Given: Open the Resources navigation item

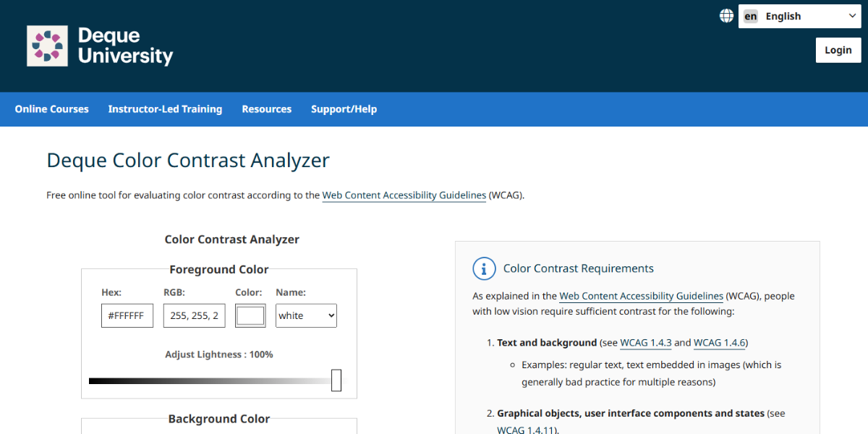Looking at the screenshot, I should coord(266,109).
